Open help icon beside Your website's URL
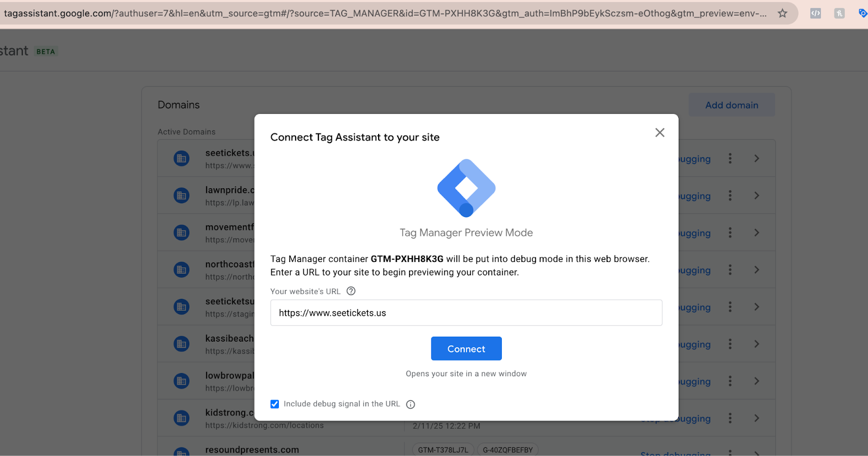Screen dimensions: 868x456 tap(351, 291)
